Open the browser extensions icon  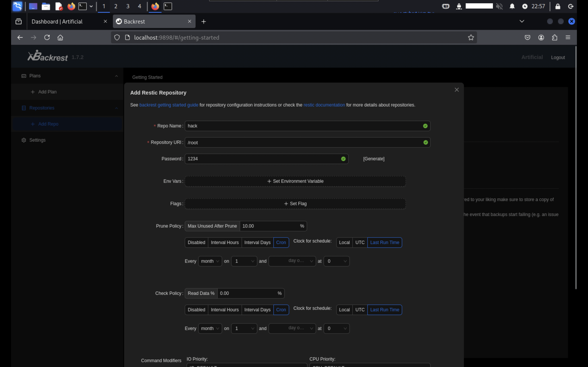pos(555,37)
